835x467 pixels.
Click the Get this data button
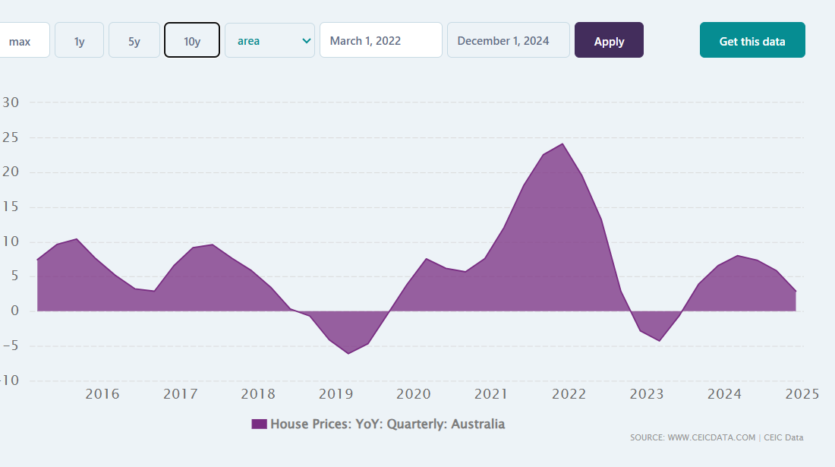pyautogui.click(x=752, y=41)
